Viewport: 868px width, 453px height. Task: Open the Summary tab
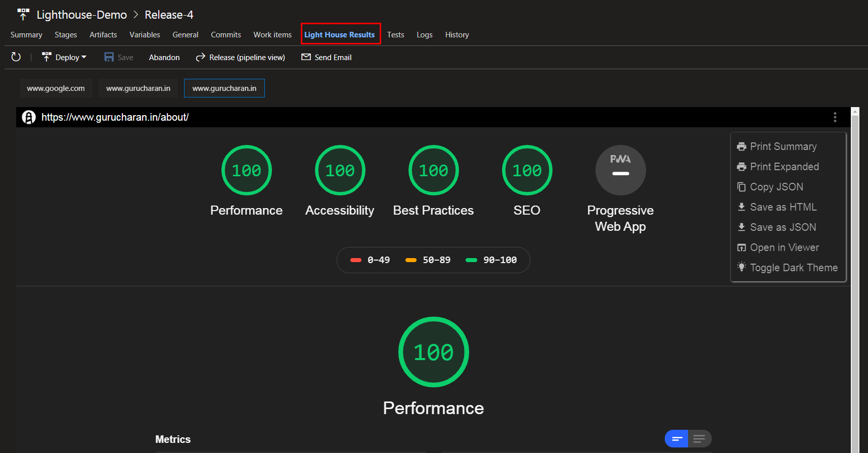tap(26, 34)
